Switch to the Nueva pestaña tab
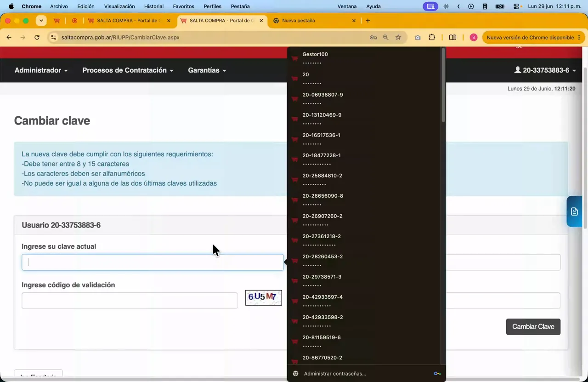The width and height of the screenshot is (588, 382). coord(314,21)
